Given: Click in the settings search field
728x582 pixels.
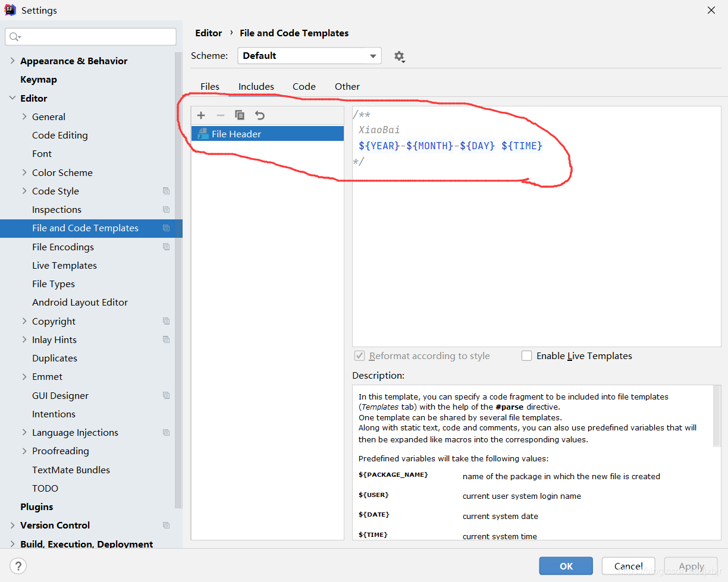Looking at the screenshot, I should pos(91,37).
